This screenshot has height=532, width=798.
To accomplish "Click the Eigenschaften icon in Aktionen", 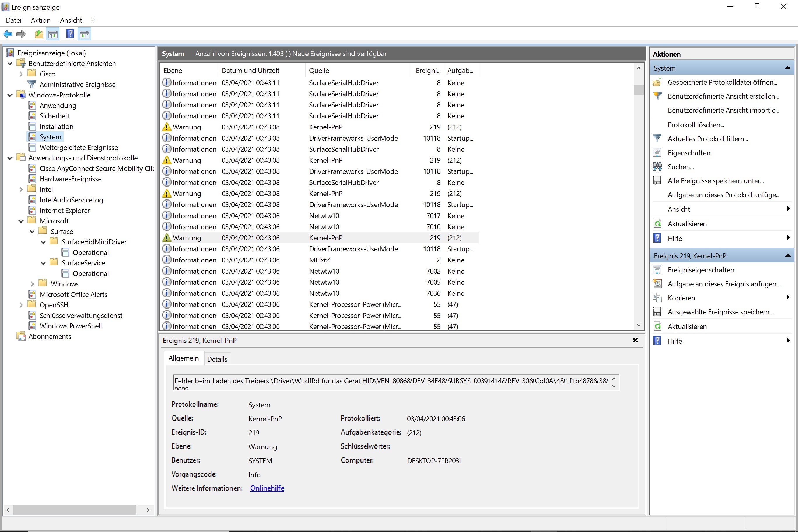I will 657,153.
